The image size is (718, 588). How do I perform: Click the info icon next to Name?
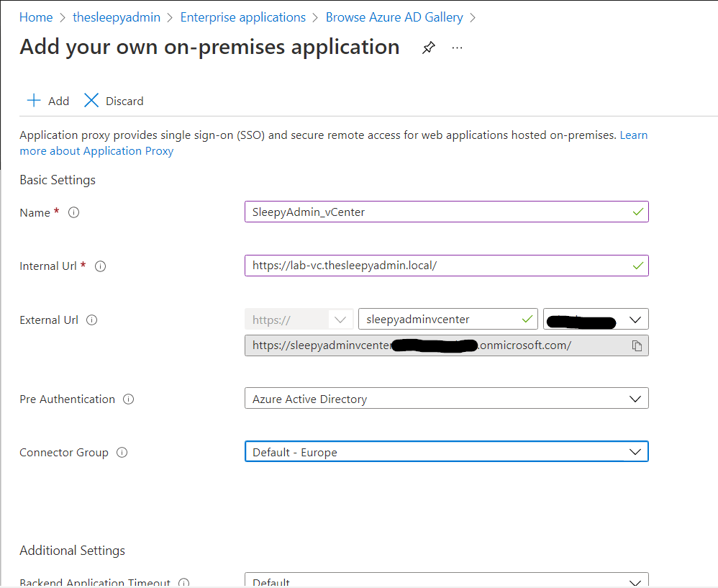tap(73, 212)
